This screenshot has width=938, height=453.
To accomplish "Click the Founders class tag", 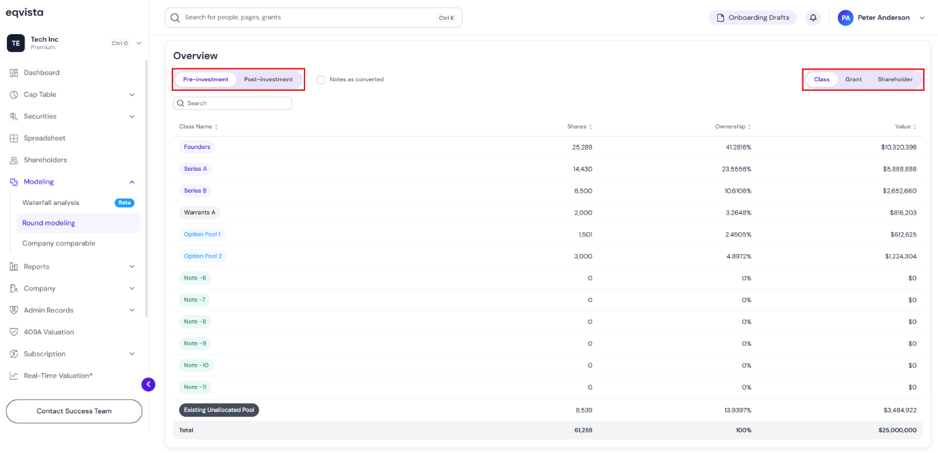I will click(x=197, y=147).
